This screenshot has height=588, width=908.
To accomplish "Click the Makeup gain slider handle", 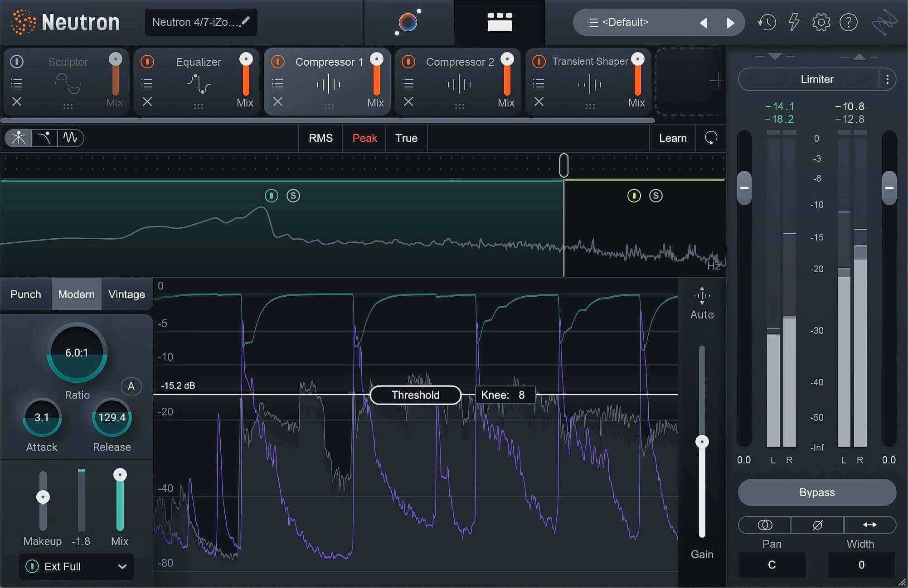I will [x=43, y=497].
